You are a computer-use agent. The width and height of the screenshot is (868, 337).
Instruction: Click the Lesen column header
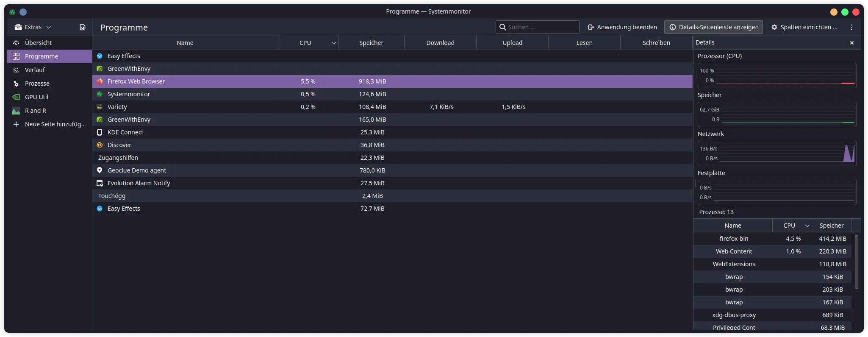click(x=584, y=43)
